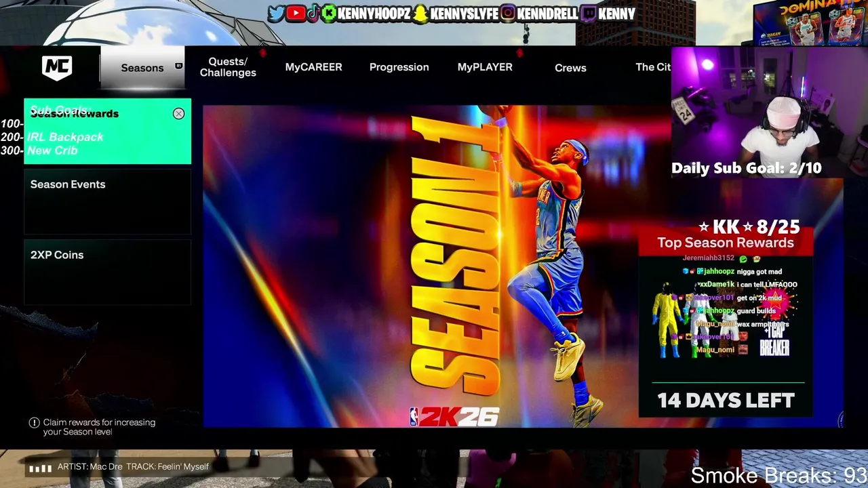Click the NBA 2K26 logo on the banner
Viewport: 868px width, 488px height.
tap(454, 416)
